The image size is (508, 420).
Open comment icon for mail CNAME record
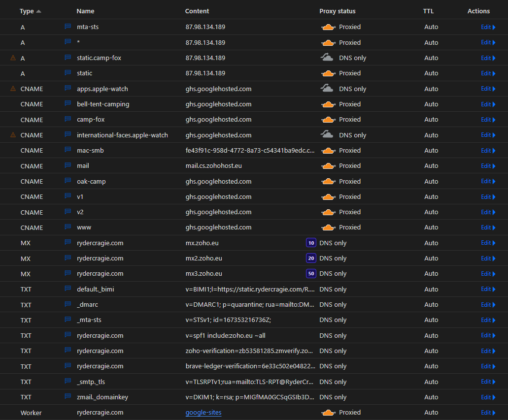click(x=68, y=165)
